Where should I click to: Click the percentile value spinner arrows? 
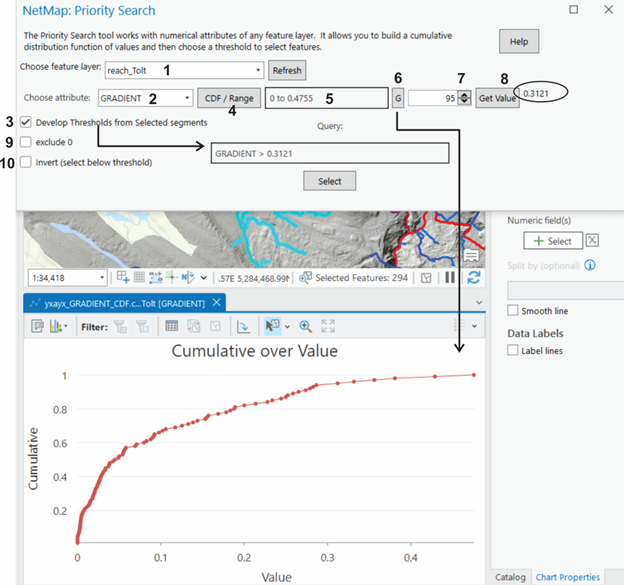464,98
